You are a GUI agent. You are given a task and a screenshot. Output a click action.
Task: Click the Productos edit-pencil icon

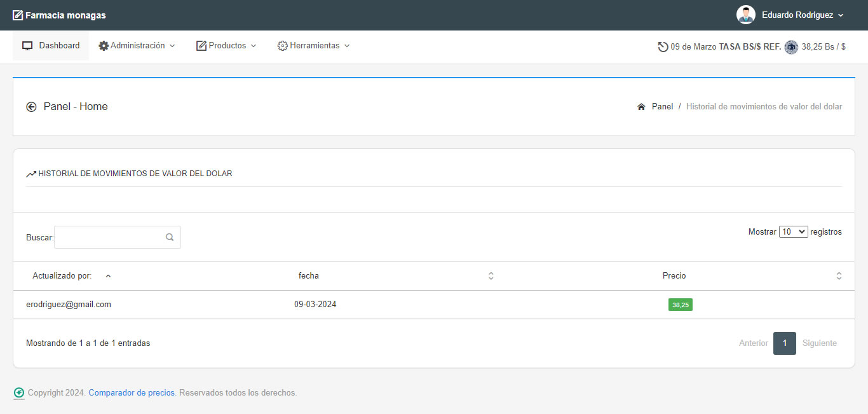point(201,46)
